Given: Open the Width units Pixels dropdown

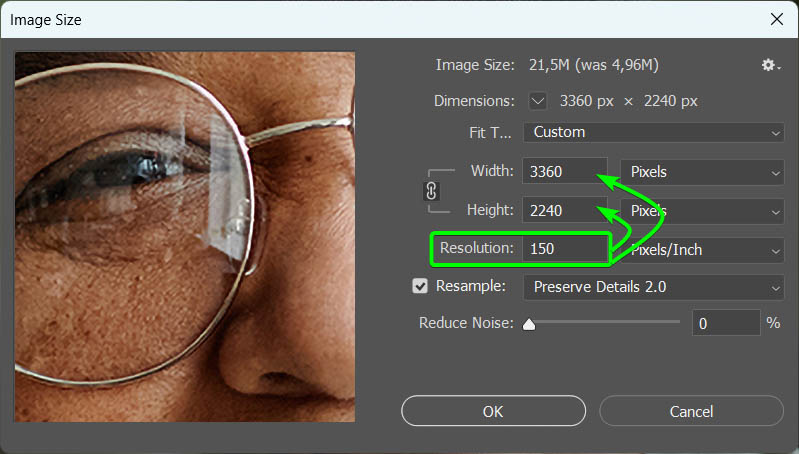Looking at the screenshot, I should 702,172.
